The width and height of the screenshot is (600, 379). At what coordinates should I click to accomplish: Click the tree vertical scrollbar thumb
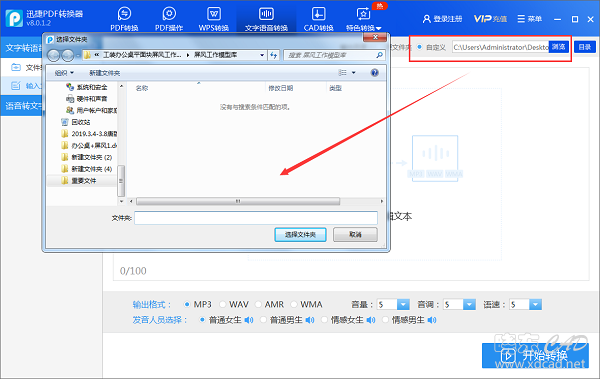[121, 180]
